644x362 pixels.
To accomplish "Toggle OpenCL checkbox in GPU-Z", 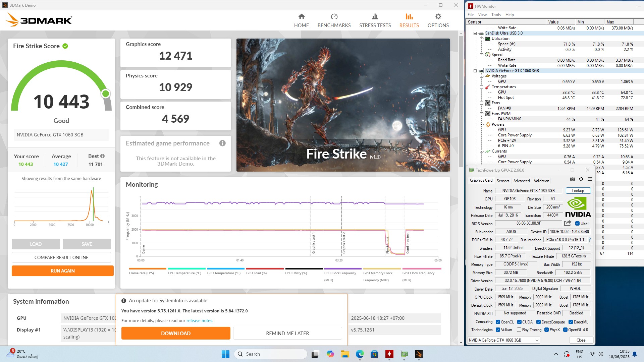I will [x=498, y=322].
